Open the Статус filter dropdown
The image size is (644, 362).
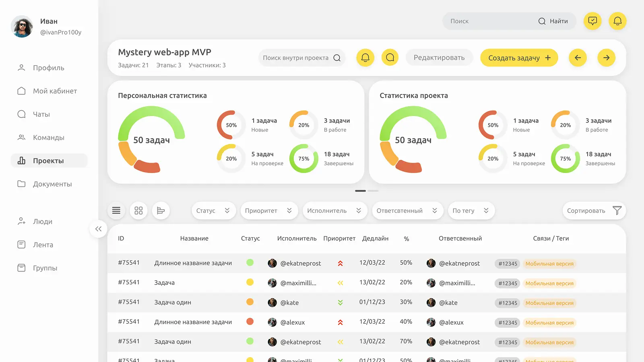coord(213,210)
